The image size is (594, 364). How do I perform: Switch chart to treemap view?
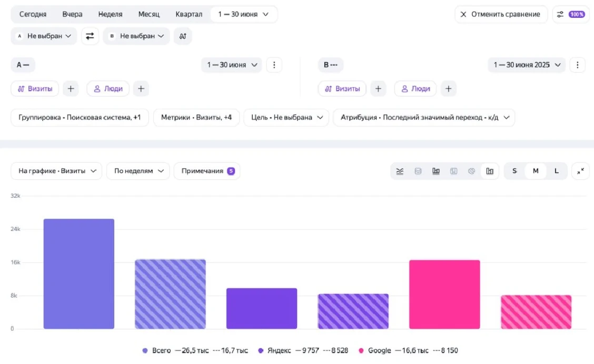click(453, 171)
